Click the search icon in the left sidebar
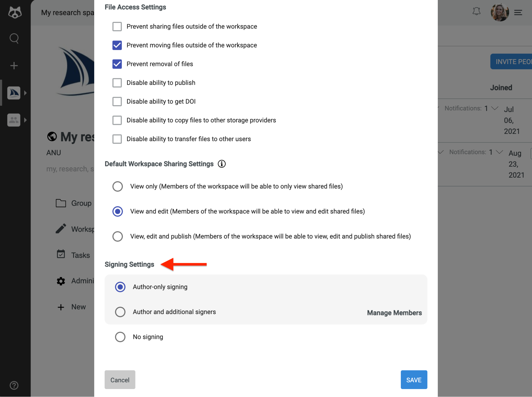The image size is (532, 397). pyautogui.click(x=14, y=38)
